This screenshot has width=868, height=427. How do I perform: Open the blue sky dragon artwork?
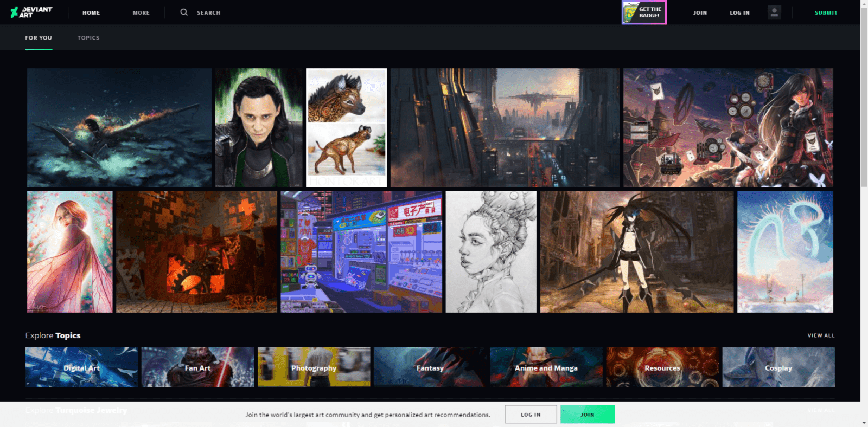(x=785, y=251)
